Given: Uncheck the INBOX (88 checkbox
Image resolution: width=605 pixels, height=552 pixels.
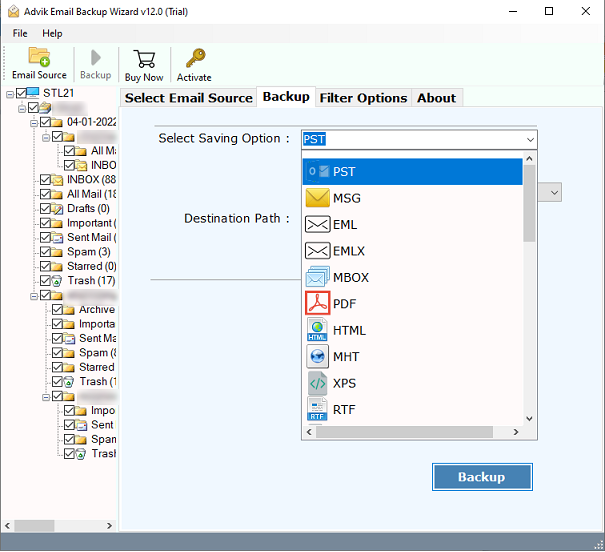Looking at the screenshot, I should (45, 180).
